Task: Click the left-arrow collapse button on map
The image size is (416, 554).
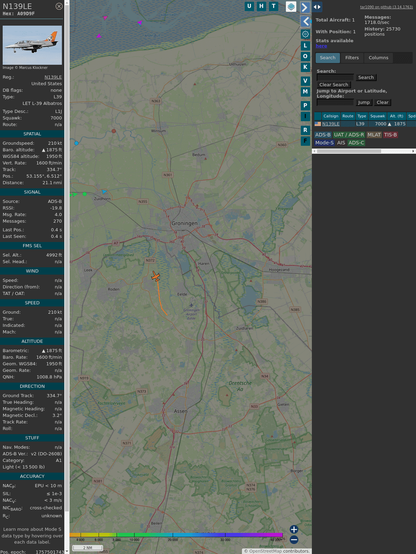Action: click(x=305, y=22)
